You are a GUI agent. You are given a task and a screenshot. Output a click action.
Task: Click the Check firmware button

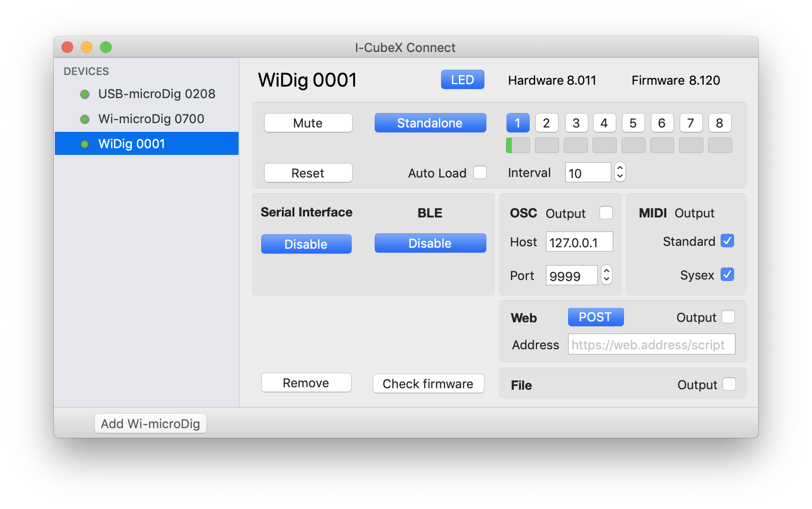pyautogui.click(x=428, y=383)
